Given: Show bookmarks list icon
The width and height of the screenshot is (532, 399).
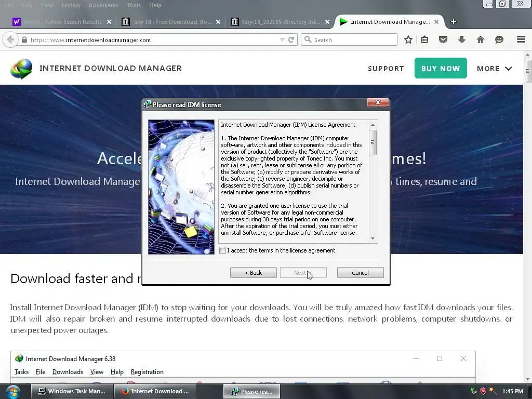Looking at the screenshot, I should tap(424, 39).
